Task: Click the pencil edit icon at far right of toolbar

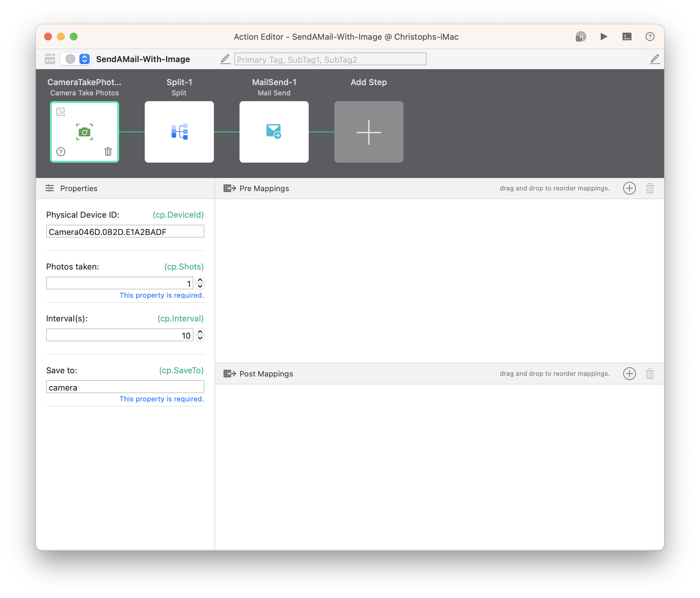Action: click(655, 59)
